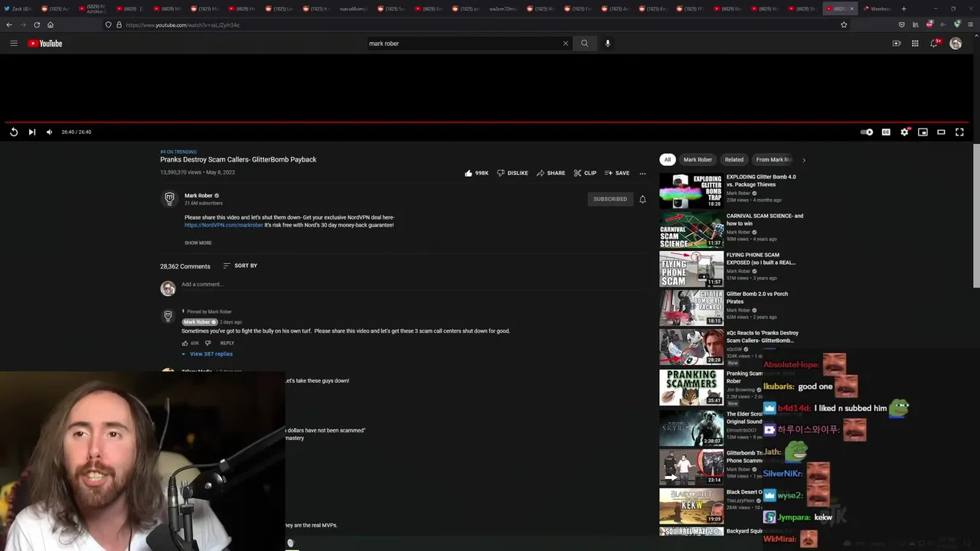980x551 pixels.
Task: Open the #4 on Trending link
Action: [178, 152]
